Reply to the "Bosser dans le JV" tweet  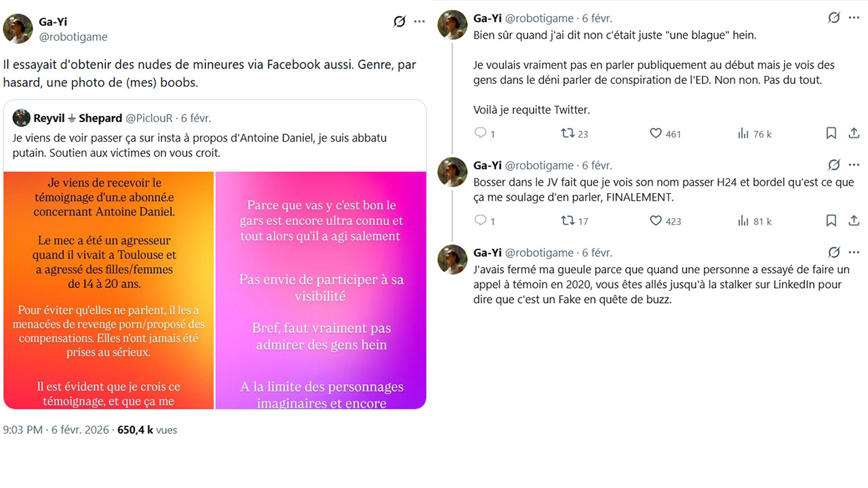[x=480, y=221]
